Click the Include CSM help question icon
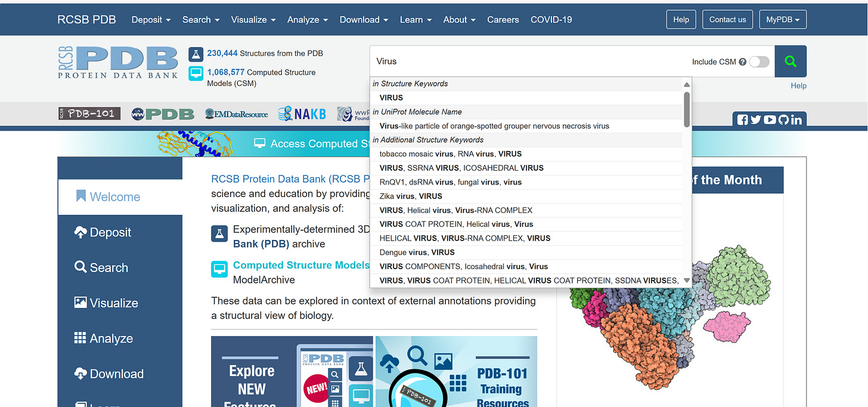Image resolution: width=868 pixels, height=407 pixels. click(x=742, y=62)
